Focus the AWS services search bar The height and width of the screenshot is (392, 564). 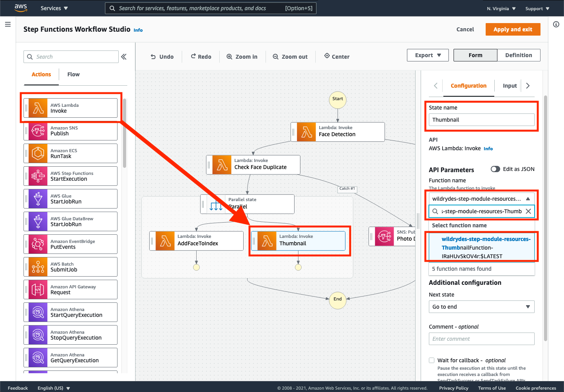point(210,8)
